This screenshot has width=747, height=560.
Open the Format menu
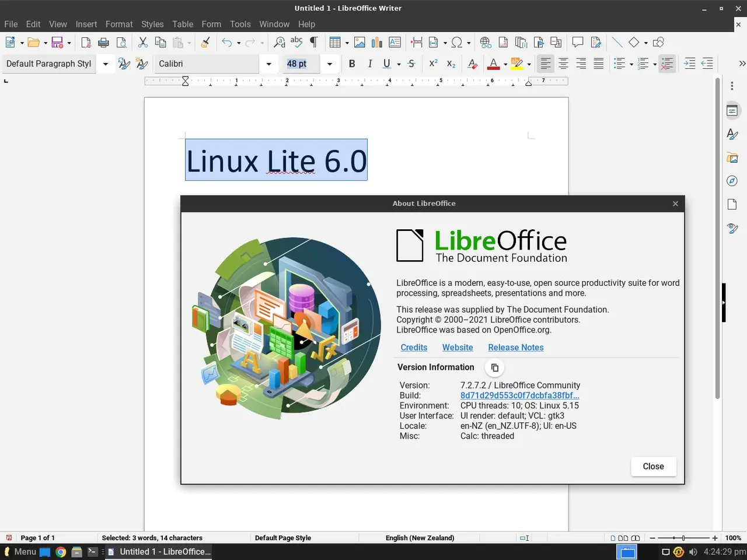[119, 24]
